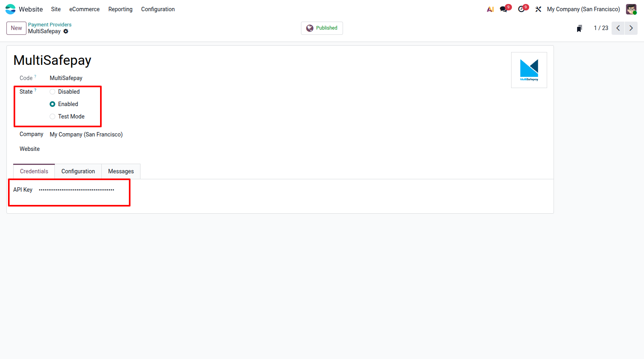Go to the previous record arrow
Viewport: 644px width, 359px height.
[x=618, y=28]
